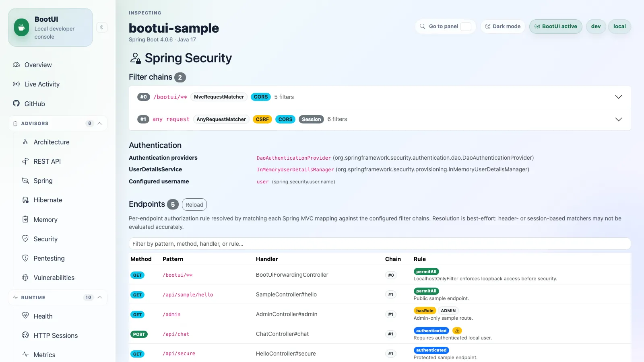
Task: Toggle Dark mode
Action: (503, 27)
